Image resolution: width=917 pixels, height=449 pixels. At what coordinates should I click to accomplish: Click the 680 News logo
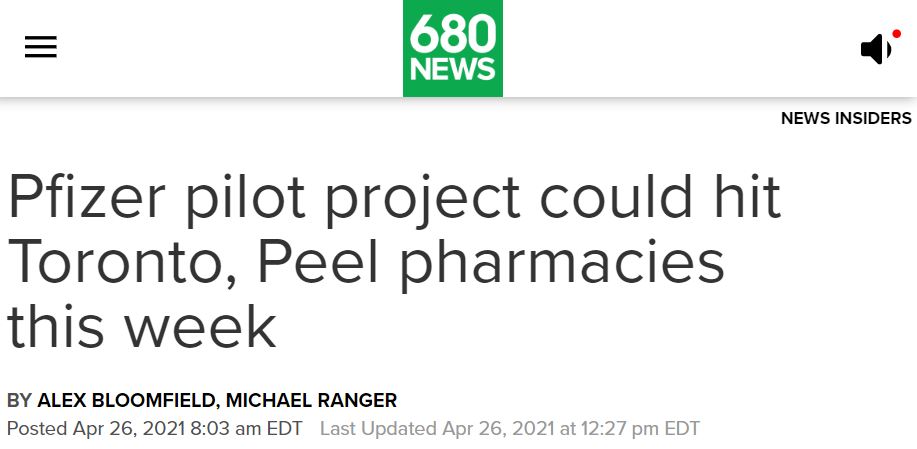click(x=453, y=48)
